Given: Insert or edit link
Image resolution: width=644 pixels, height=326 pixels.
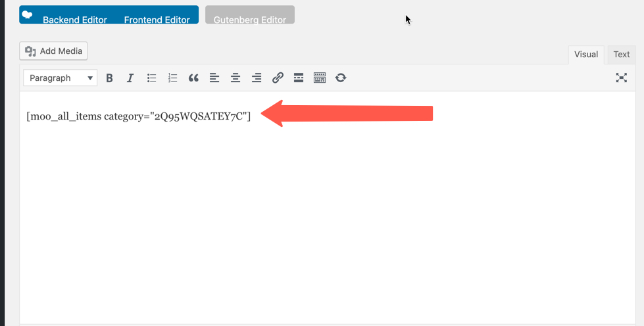Looking at the screenshot, I should pyautogui.click(x=278, y=78).
